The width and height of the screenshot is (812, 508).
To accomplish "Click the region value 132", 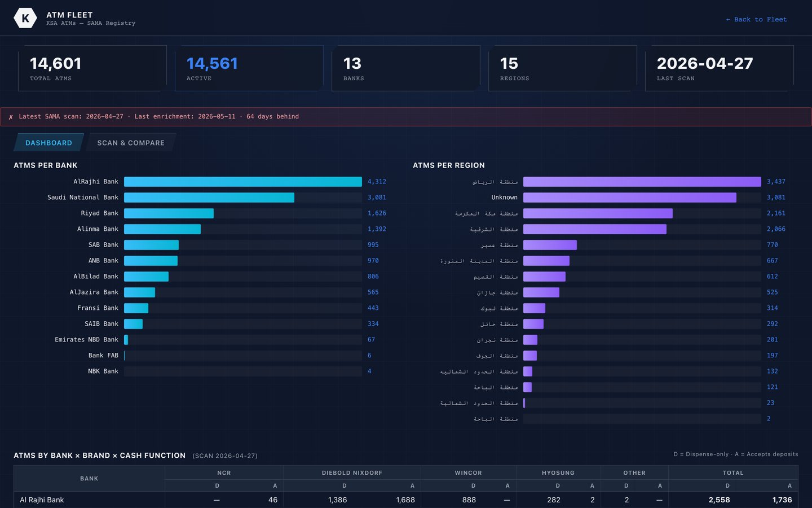I will (773, 371).
